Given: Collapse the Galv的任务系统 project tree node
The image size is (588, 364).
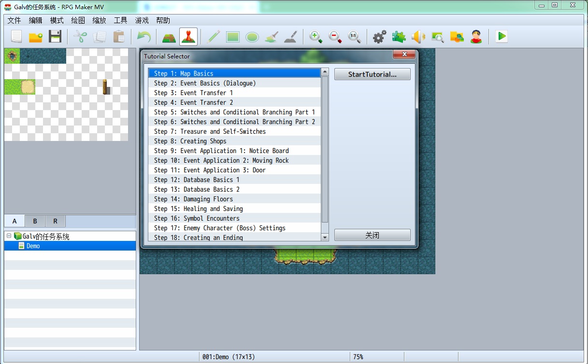Looking at the screenshot, I should (9, 236).
